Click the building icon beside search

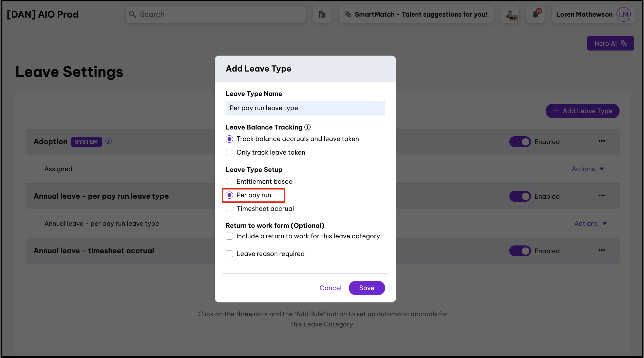point(322,15)
